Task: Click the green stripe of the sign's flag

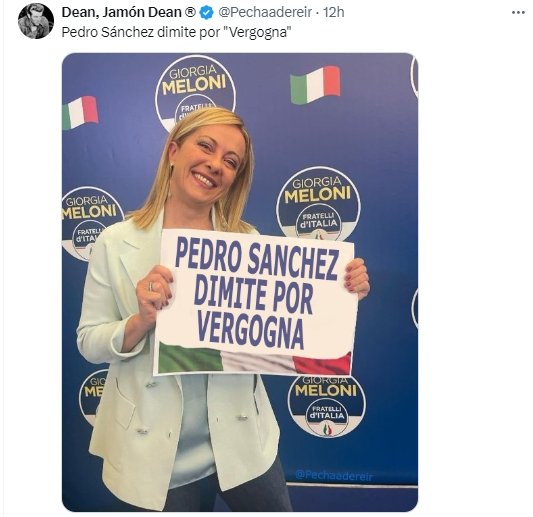Action: [x=190, y=358]
